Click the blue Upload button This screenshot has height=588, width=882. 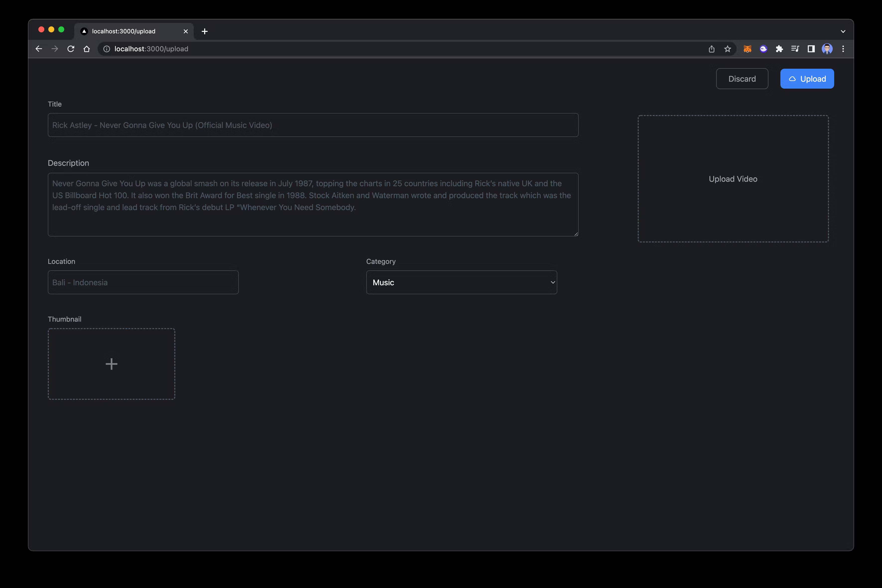(807, 79)
